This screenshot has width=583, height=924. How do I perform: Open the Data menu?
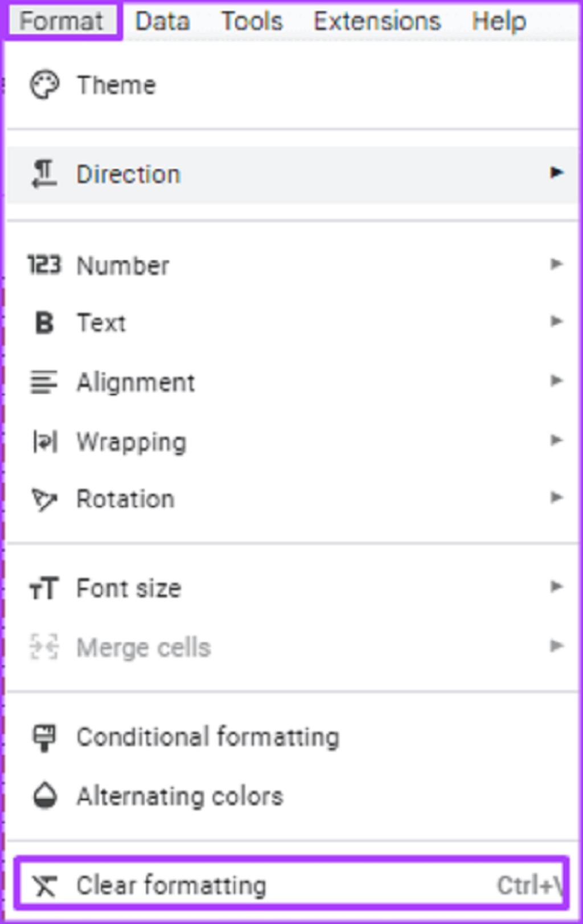point(162,22)
